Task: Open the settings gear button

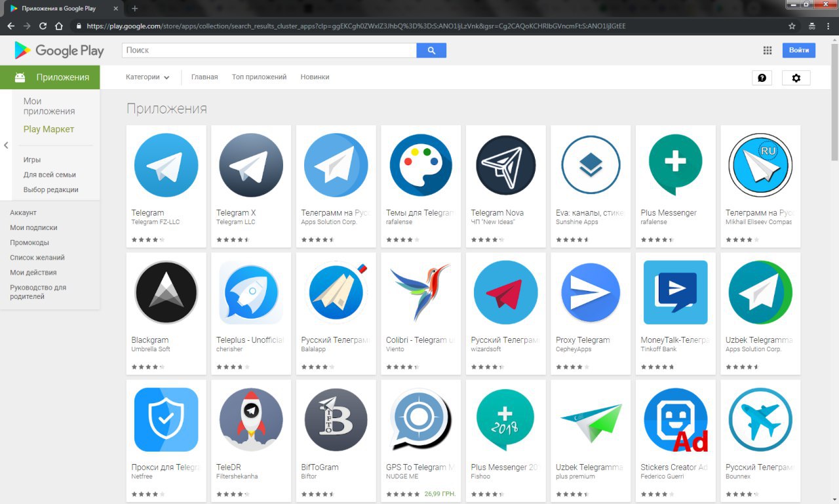Action: [x=796, y=78]
